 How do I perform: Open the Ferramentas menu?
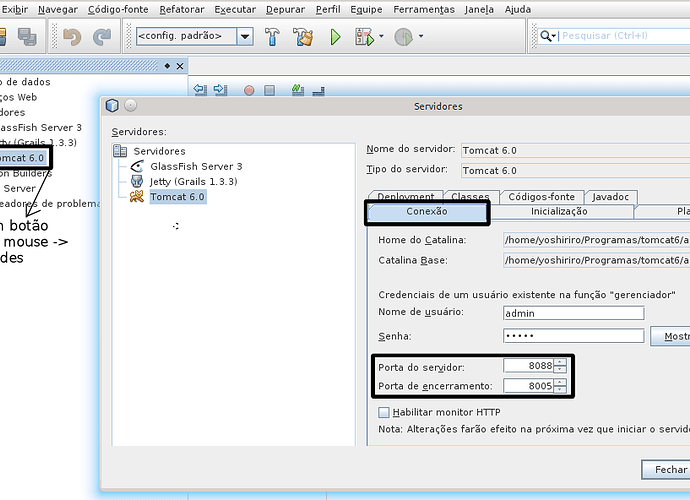(x=424, y=9)
